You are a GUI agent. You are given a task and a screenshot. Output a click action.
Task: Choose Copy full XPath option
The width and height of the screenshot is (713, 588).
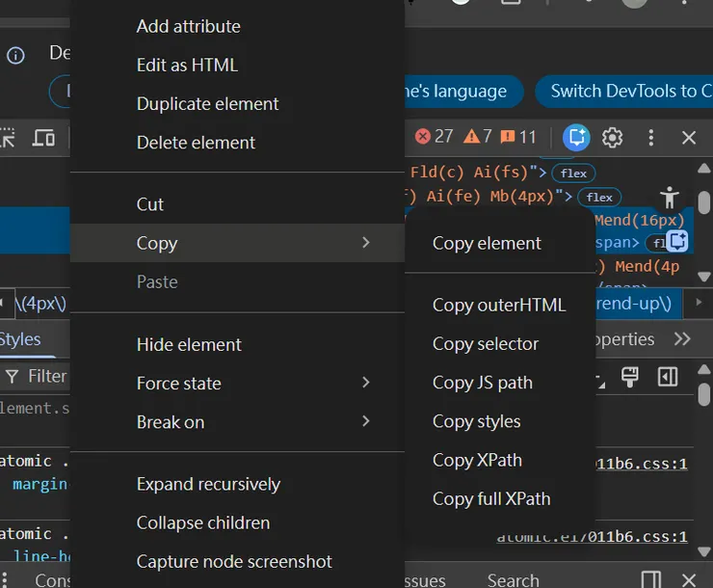[x=491, y=499]
